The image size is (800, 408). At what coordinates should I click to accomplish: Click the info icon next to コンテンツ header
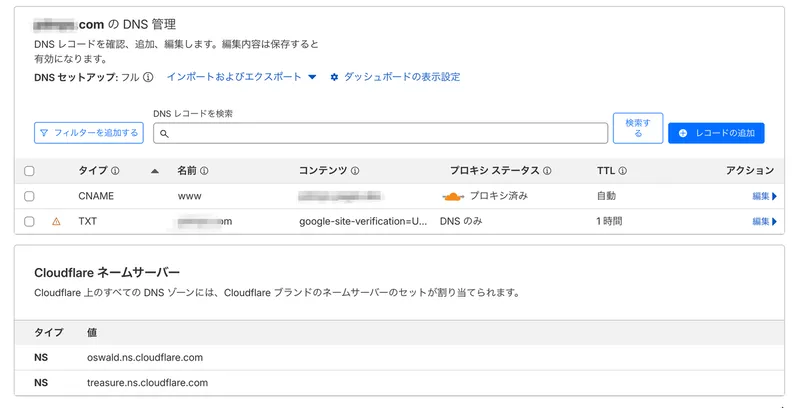pos(355,171)
